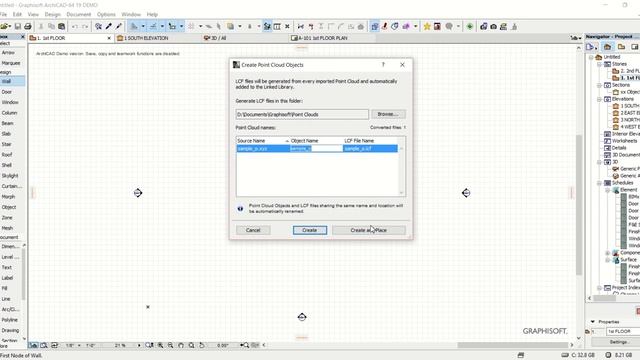Select the Marquee tool in the toolbox
Viewport: 640px width, 360px height.
pos(11,63)
